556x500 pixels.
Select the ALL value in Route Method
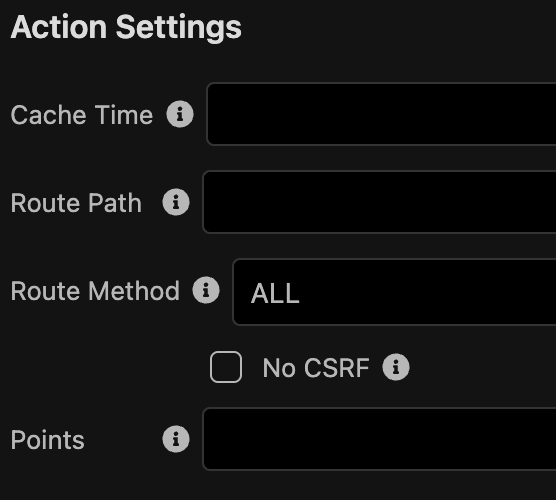(275, 294)
